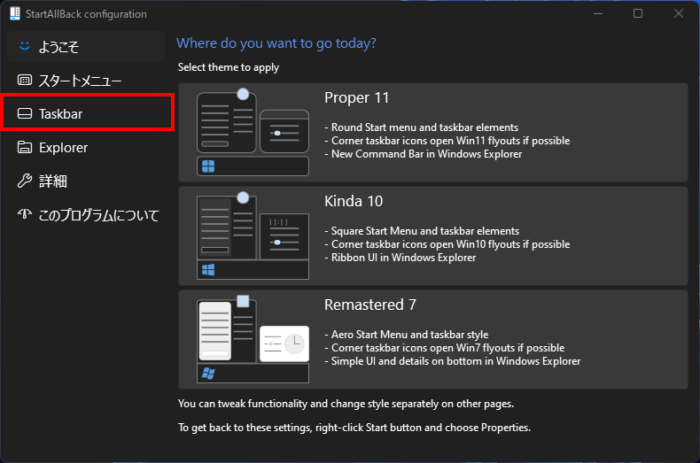
Task: Close the StartAllBack configuration window
Action: [x=679, y=14]
